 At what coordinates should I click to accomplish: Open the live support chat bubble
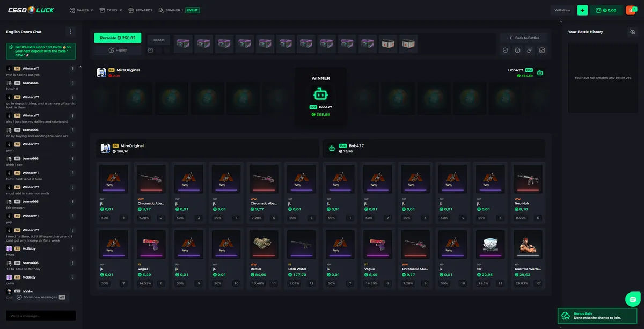pyautogui.click(x=633, y=299)
